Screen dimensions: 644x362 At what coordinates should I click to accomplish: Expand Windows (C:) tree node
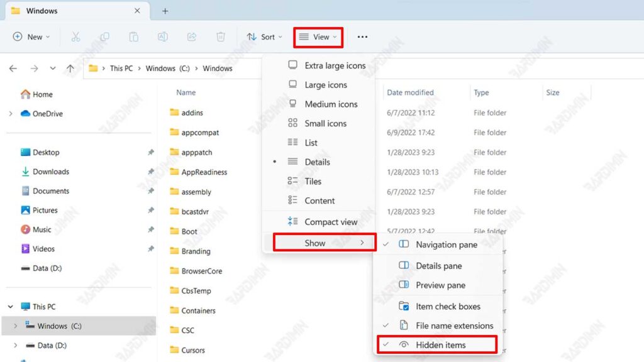[16, 326]
